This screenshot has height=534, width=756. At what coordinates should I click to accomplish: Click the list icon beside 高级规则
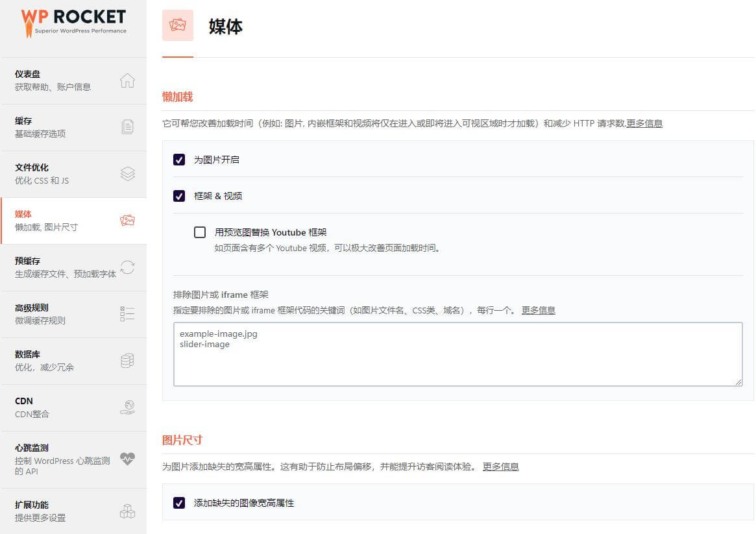[x=128, y=314]
